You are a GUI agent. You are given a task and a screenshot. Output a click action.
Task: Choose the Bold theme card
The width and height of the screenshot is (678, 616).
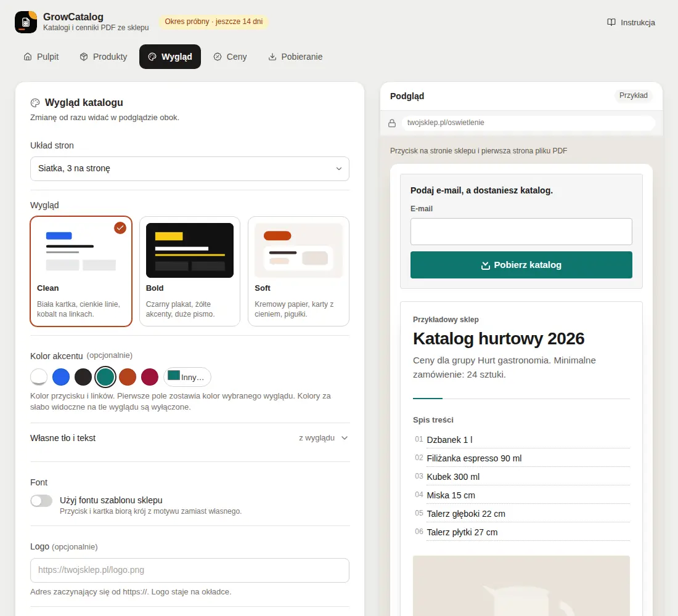tap(190, 272)
